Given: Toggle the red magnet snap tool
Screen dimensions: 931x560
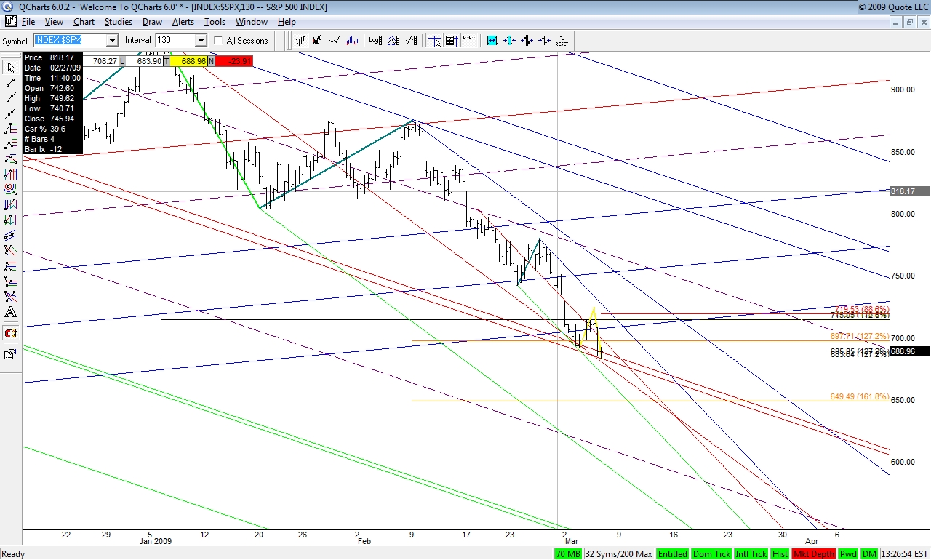Looking at the screenshot, I should click(x=10, y=333).
